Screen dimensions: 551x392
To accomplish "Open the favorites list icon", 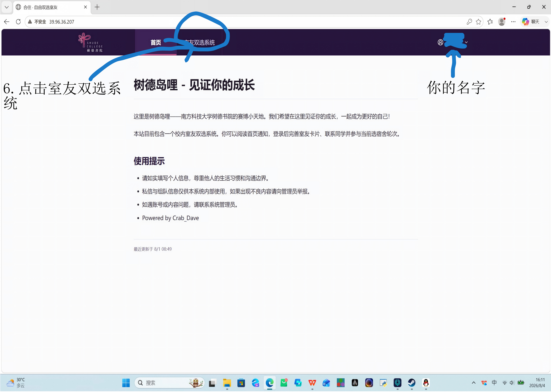I will (x=490, y=22).
